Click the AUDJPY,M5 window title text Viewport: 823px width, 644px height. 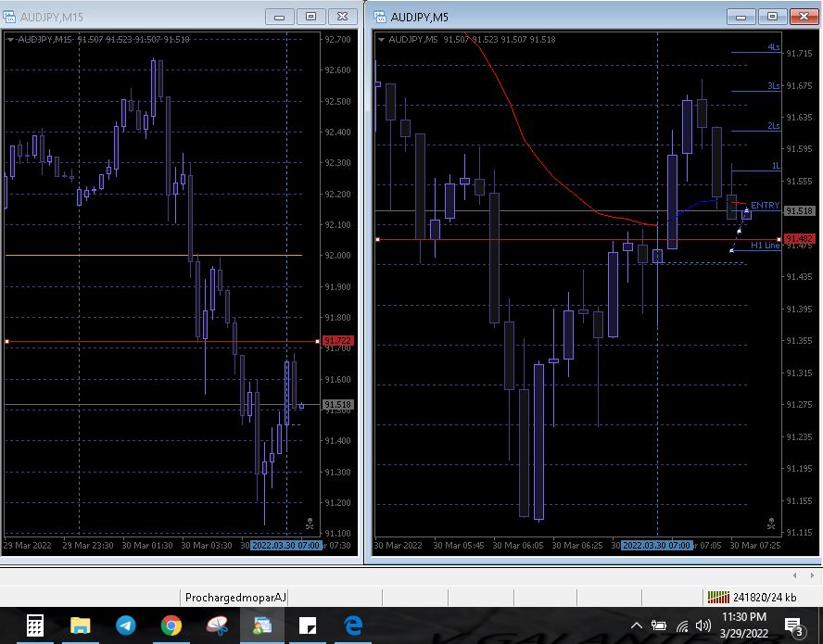[x=419, y=18]
